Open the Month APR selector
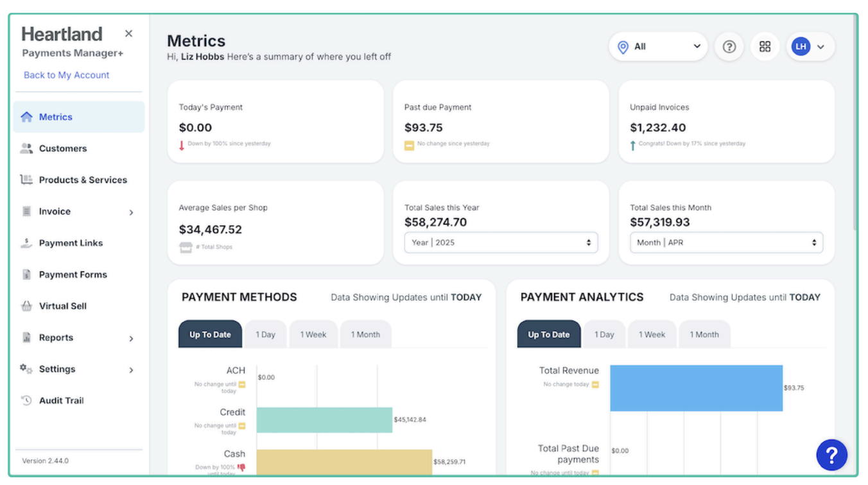 click(726, 242)
